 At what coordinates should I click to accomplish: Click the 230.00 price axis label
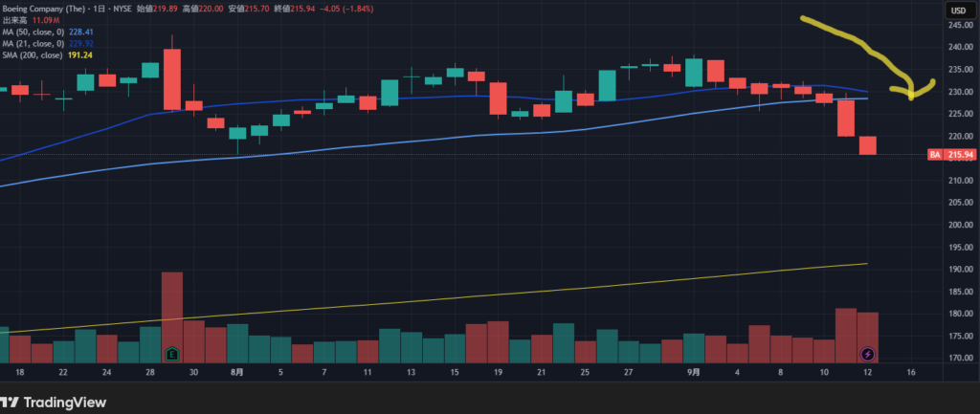962,92
